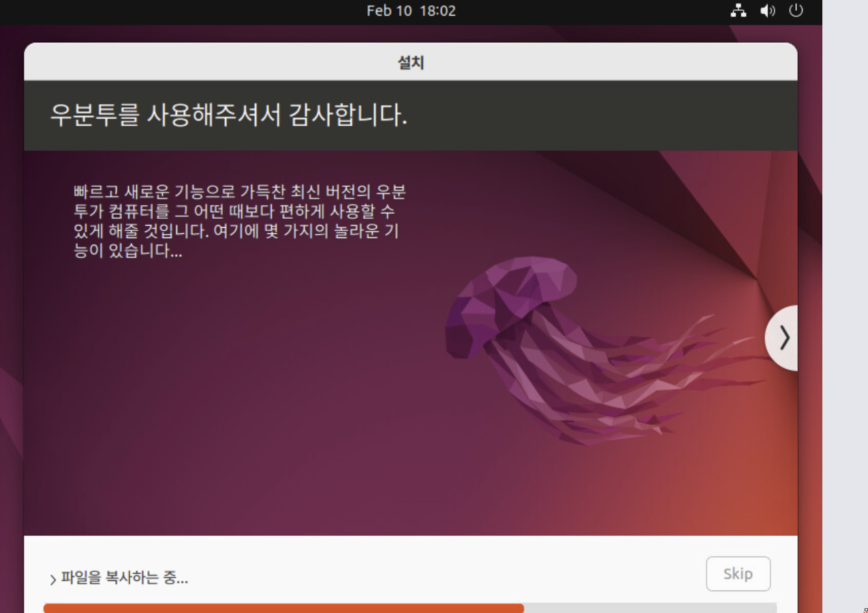
Task: Open the Feb 10 18:02 clock menu
Action: [x=411, y=11]
